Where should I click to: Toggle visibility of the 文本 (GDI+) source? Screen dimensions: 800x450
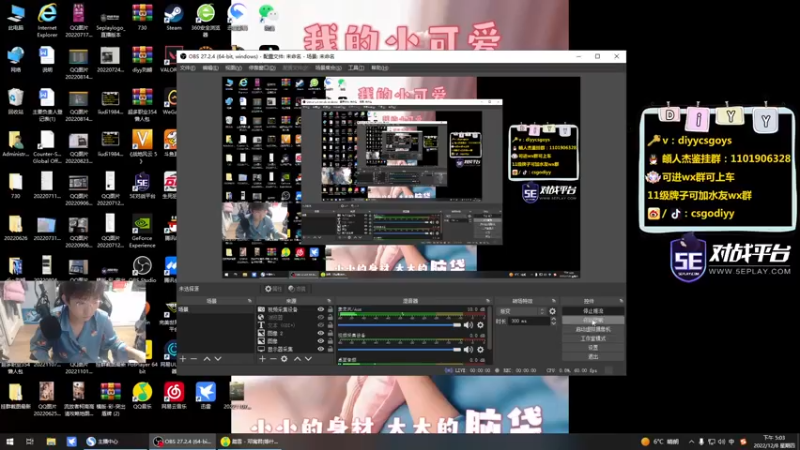(x=320, y=325)
